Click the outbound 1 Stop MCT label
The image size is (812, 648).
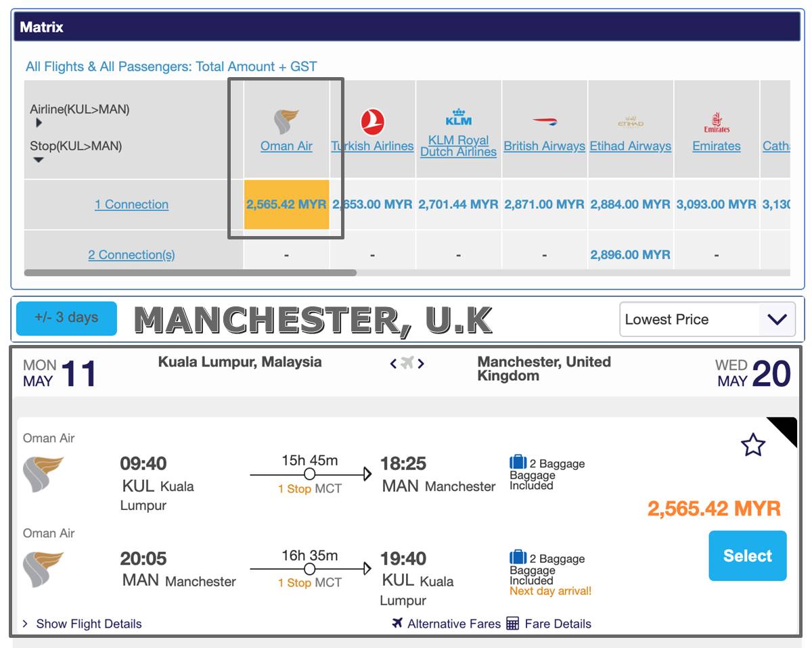point(310,489)
